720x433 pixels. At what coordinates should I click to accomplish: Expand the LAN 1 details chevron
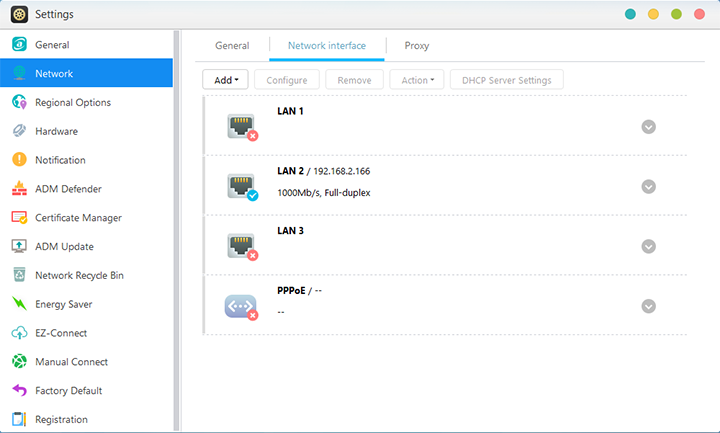click(x=648, y=127)
